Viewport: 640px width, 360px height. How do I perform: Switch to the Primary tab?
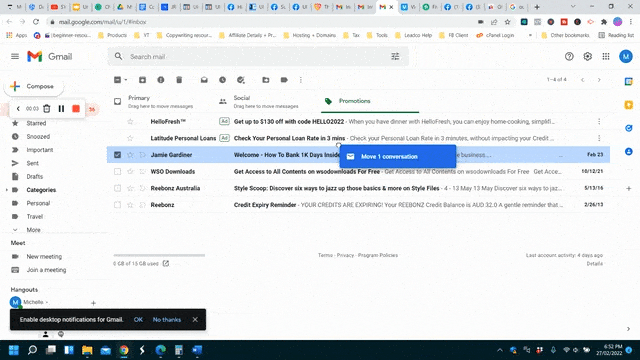click(x=160, y=101)
